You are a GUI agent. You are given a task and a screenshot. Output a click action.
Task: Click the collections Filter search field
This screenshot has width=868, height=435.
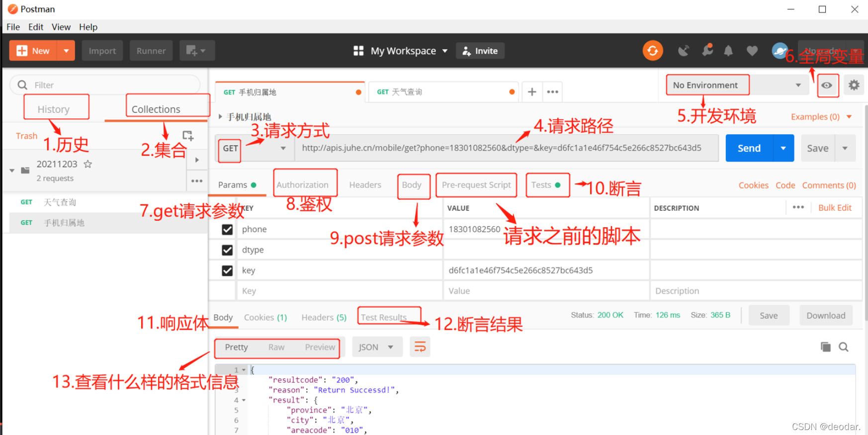pos(105,85)
